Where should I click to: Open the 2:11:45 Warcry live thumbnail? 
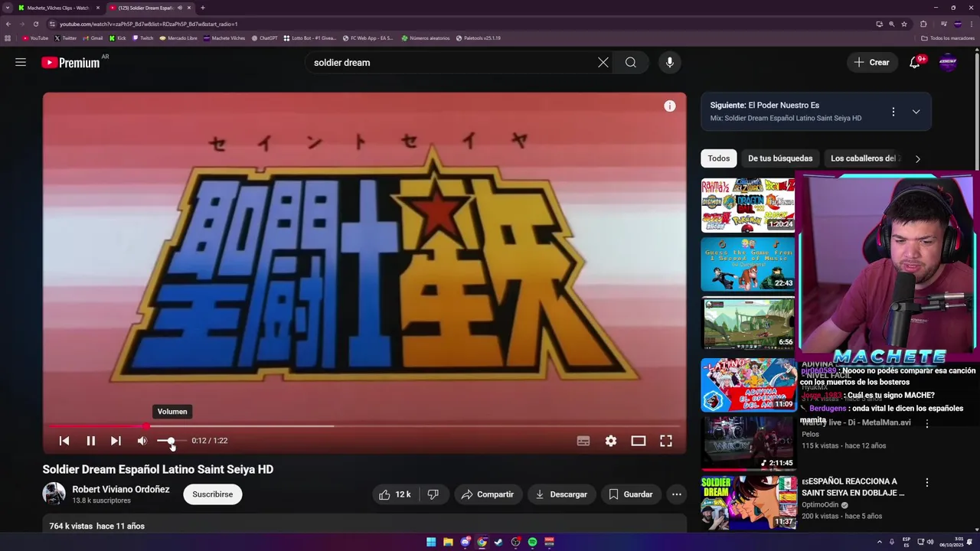click(748, 443)
